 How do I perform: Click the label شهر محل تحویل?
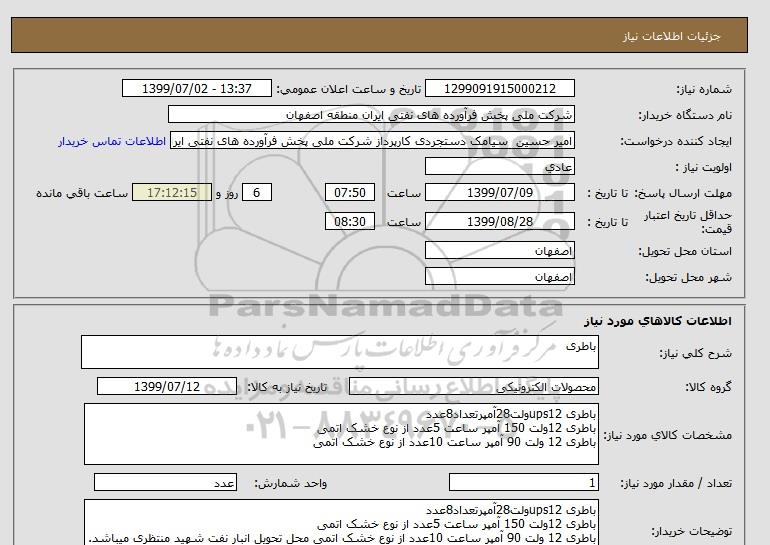(688, 277)
